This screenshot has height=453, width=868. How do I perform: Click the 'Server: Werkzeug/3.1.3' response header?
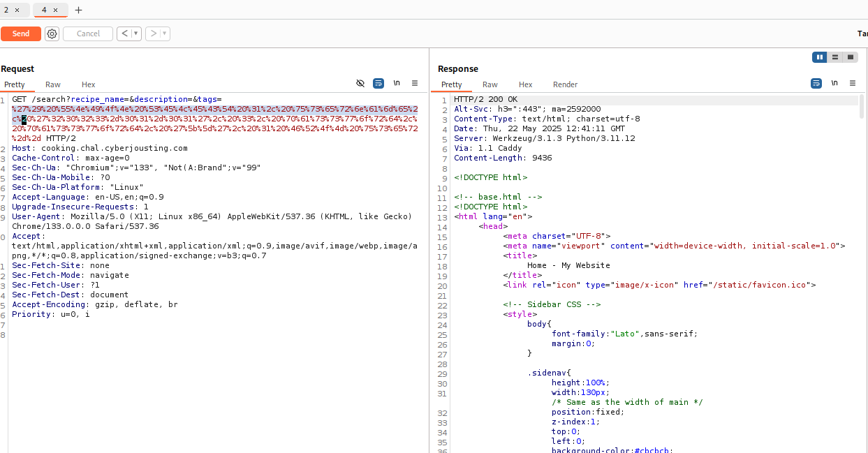(x=545, y=139)
